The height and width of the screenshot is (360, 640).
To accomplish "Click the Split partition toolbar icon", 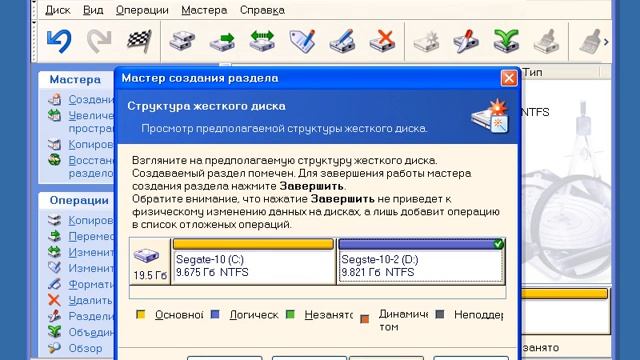I will tap(466, 41).
